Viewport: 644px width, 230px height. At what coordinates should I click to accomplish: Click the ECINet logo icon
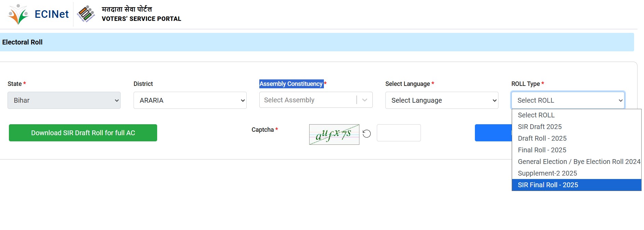pos(18,14)
